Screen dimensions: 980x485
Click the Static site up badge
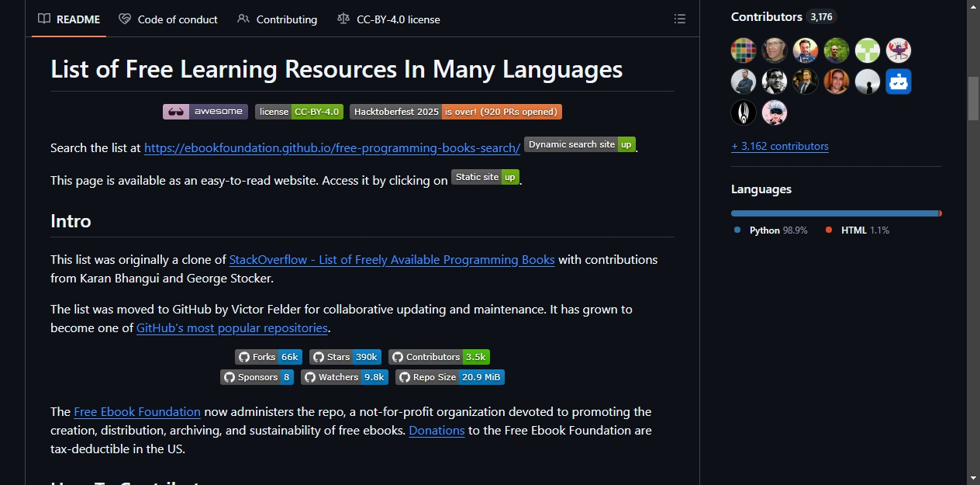486,177
